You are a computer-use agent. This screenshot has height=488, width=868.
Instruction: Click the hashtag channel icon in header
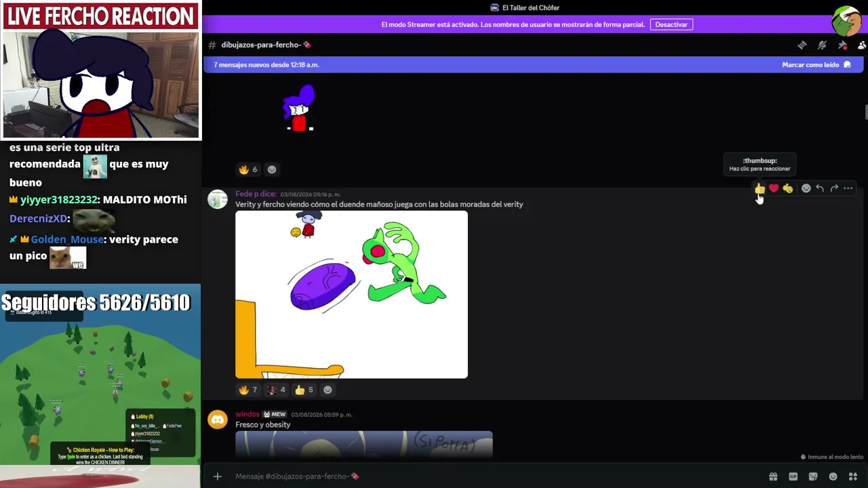[212, 45]
